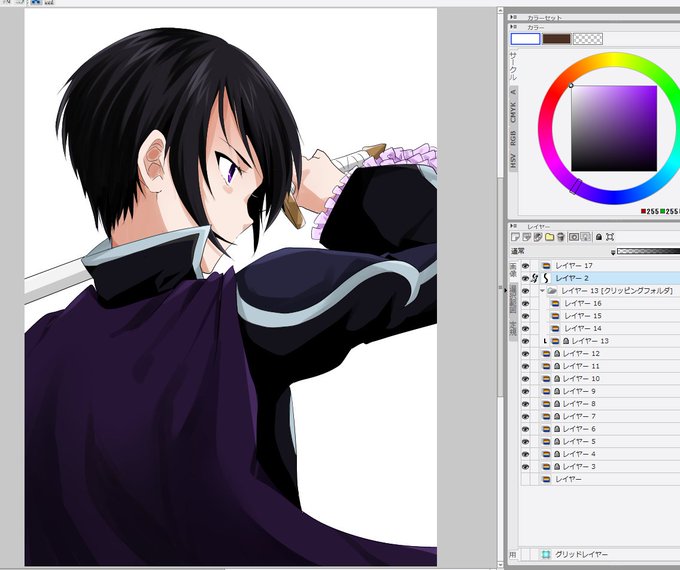Click the raster icon of レイヤー 17

point(546,265)
